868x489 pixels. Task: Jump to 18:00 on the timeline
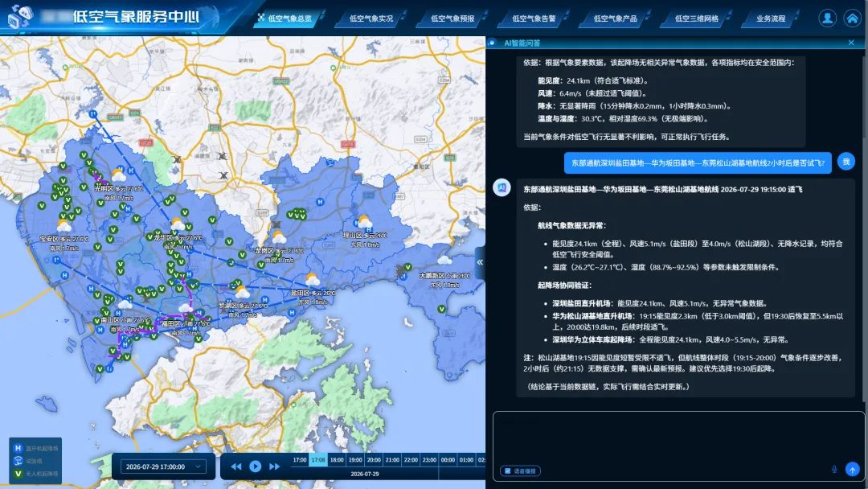coord(337,460)
